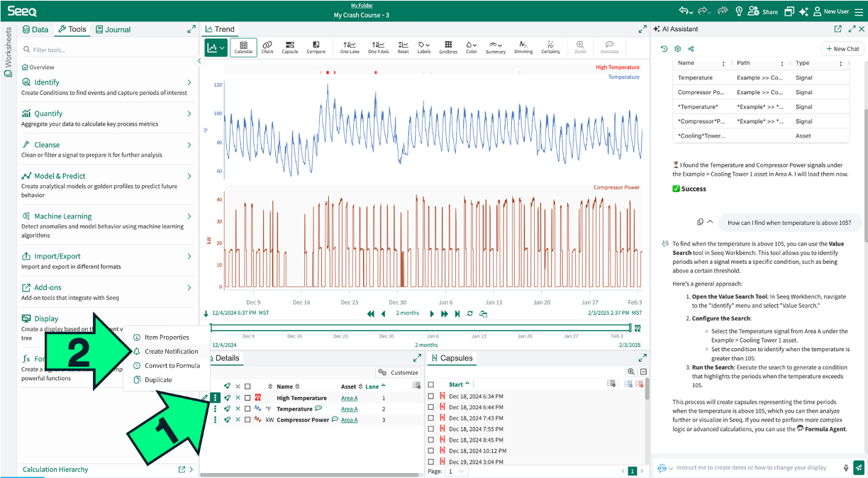Open the Area A asset link for Temperature
Viewport: 868px width, 478px height.
349,409
